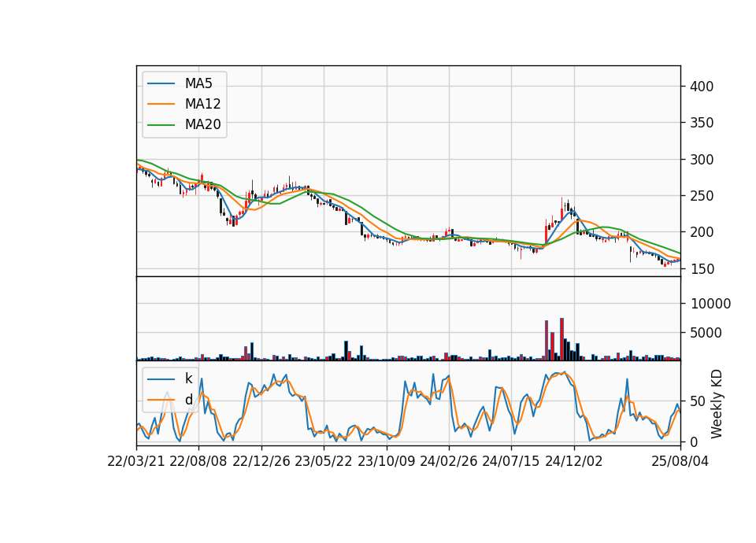The height and width of the screenshot is (543, 756).
Task: Click the 0 tick on KD axis
Action: tap(695, 441)
